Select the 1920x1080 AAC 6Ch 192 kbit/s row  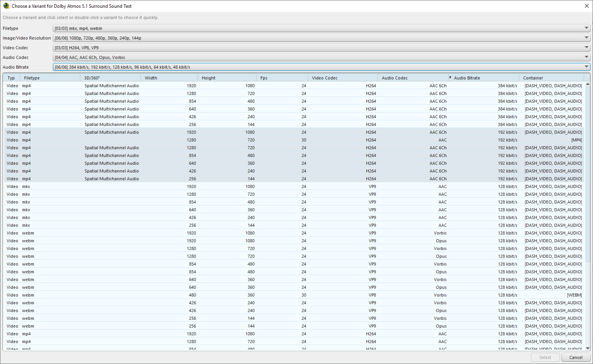tap(294, 132)
